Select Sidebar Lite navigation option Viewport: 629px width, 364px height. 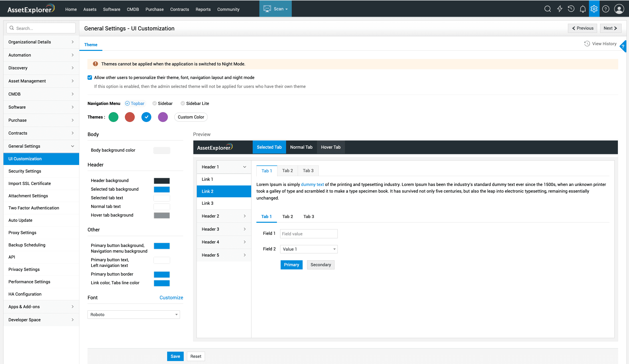[183, 103]
